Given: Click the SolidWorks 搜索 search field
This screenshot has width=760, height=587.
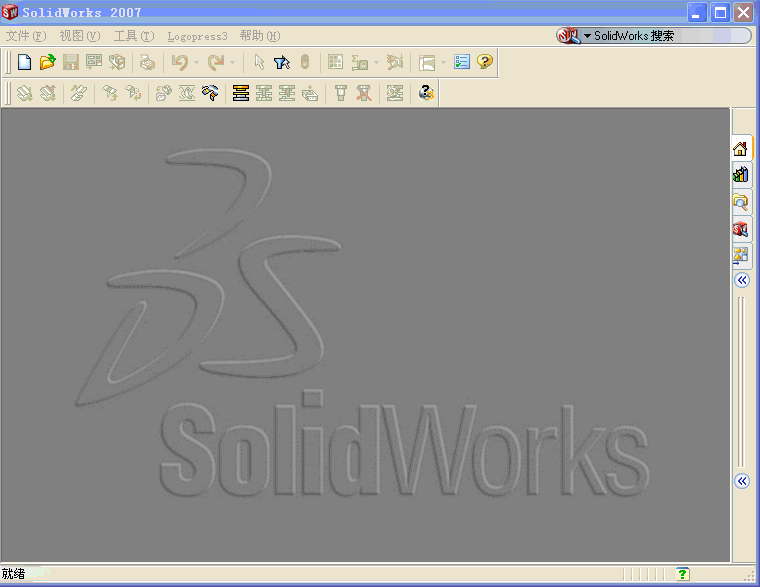Looking at the screenshot, I should point(671,35).
